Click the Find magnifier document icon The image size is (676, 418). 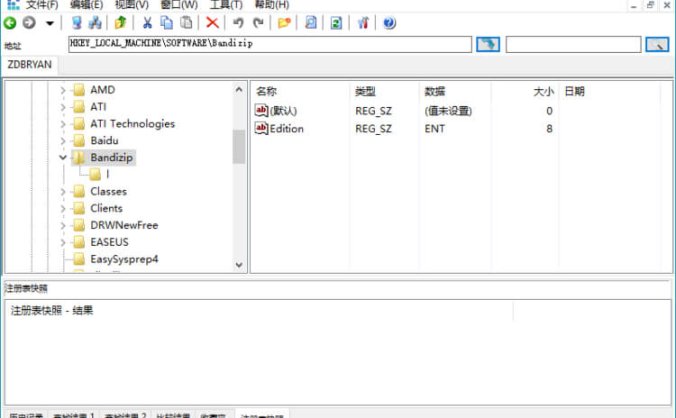(310, 23)
